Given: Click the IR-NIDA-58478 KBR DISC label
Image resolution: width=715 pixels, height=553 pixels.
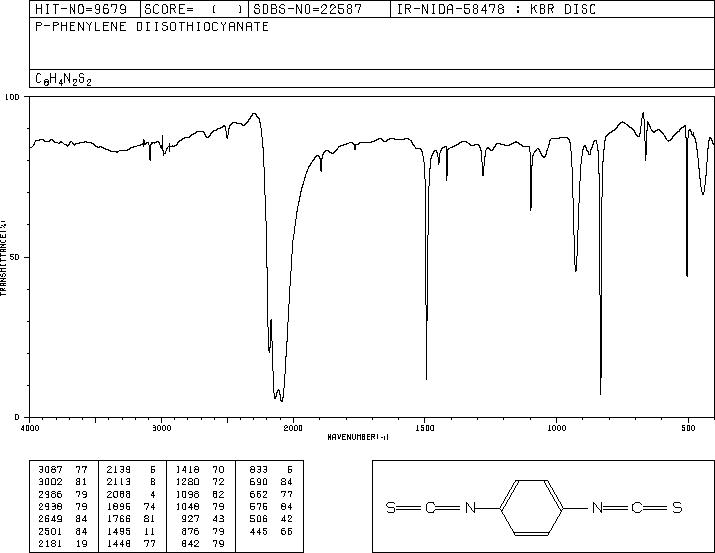Looking at the screenshot, I should click(x=496, y=9).
